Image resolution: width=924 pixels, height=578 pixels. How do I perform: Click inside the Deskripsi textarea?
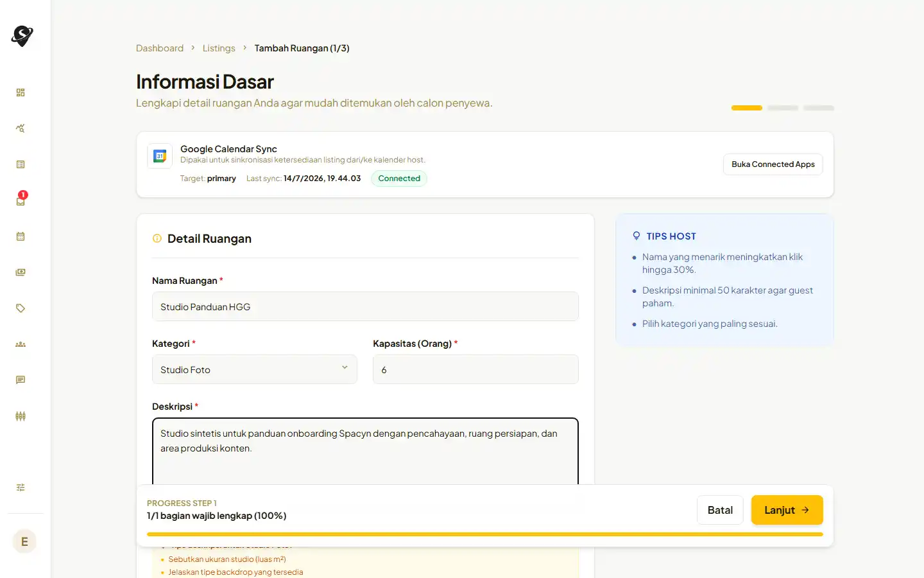click(365, 451)
